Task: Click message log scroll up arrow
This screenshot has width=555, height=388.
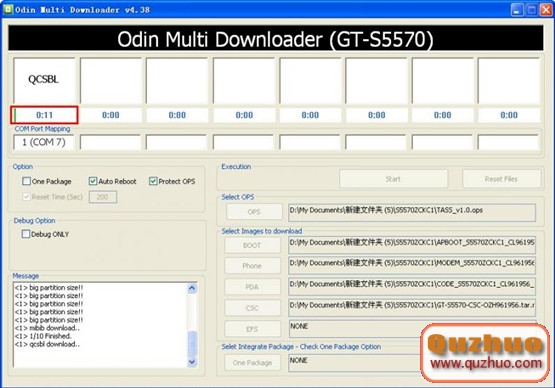Action: point(192,288)
